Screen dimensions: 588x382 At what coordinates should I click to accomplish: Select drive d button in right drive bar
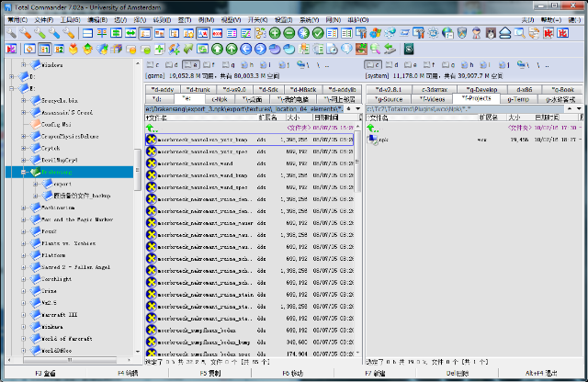pyautogui.click(x=392, y=65)
